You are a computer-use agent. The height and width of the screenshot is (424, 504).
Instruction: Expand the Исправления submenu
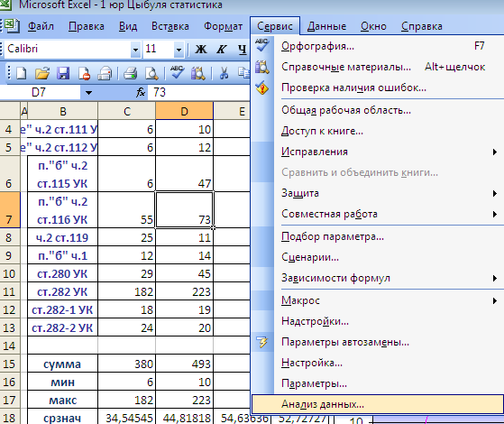pyautogui.click(x=389, y=152)
